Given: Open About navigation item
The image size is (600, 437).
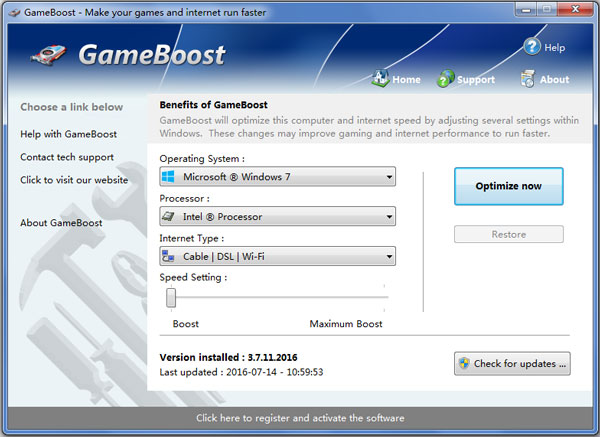Looking at the screenshot, I should 554,80.
